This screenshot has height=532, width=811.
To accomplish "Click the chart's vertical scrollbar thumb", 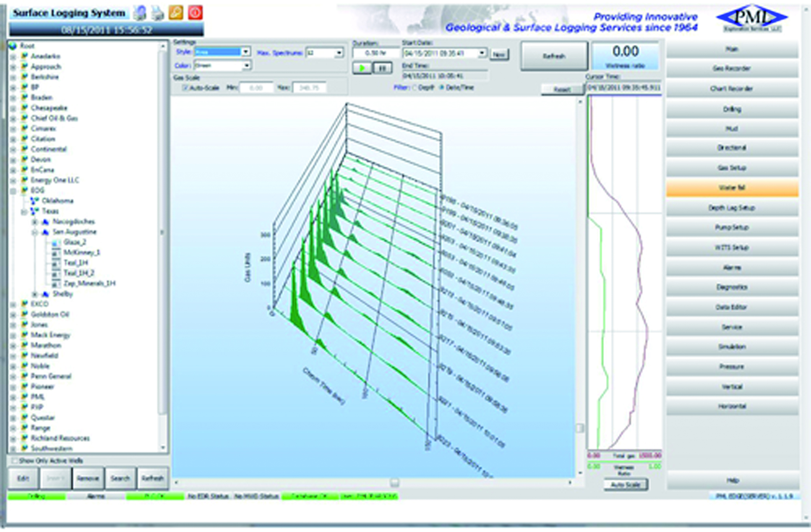I will (x=580, y=428).
